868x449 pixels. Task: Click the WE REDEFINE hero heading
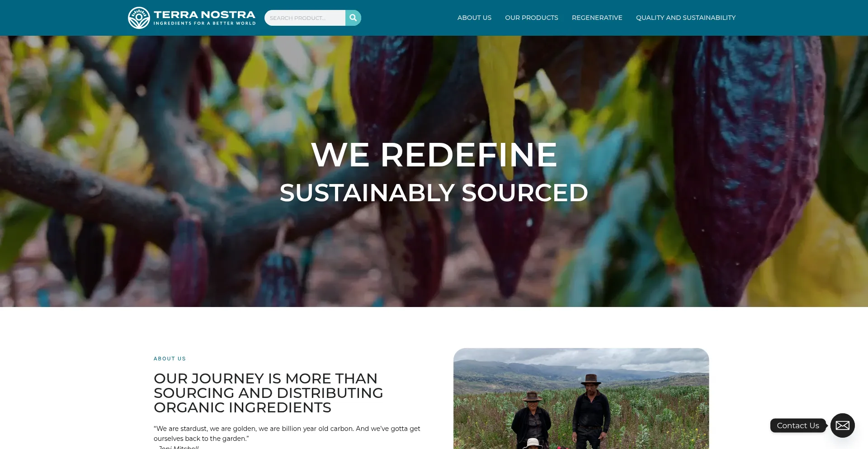434,155
